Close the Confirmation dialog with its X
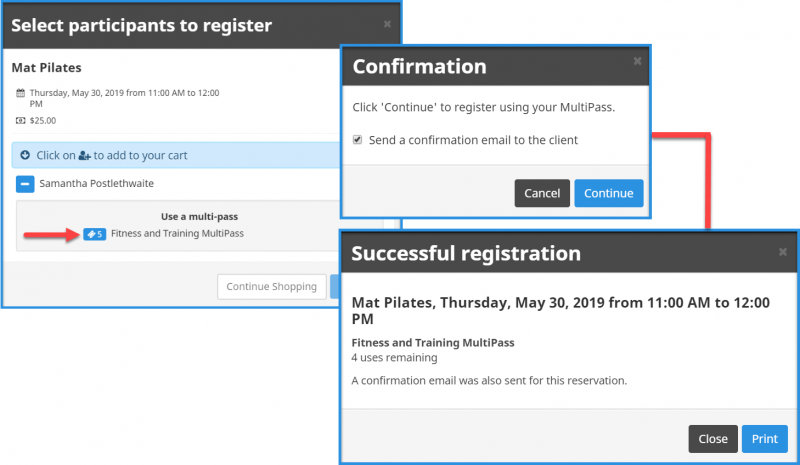800x465 pixels. tap(637, 61)
